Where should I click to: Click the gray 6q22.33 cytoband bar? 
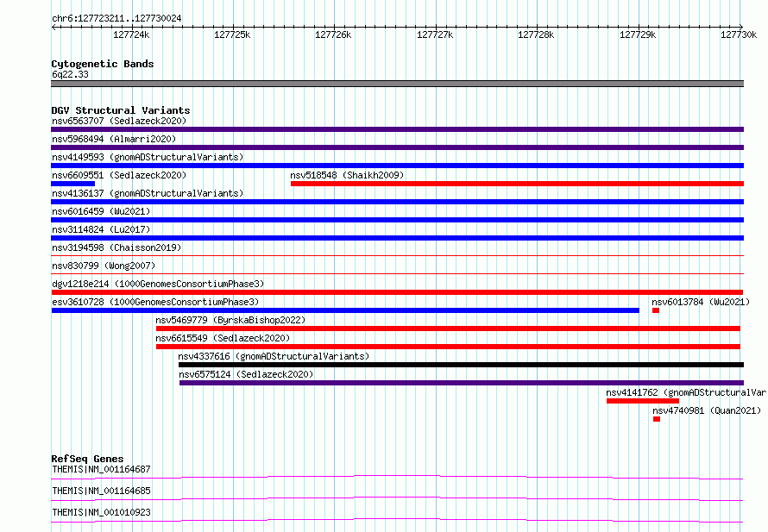(x=397, y=84)
